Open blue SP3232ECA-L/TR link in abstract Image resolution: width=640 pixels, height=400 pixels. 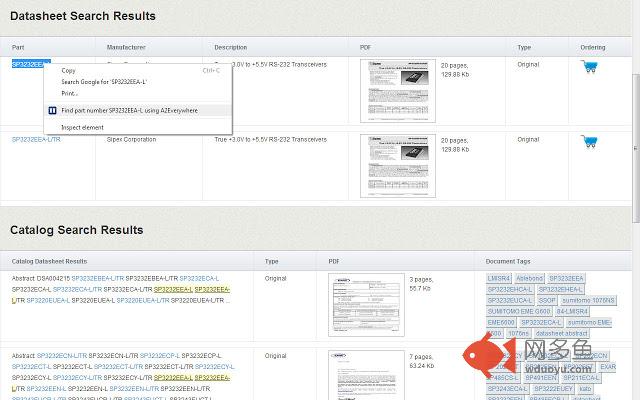tap(78, 289)
